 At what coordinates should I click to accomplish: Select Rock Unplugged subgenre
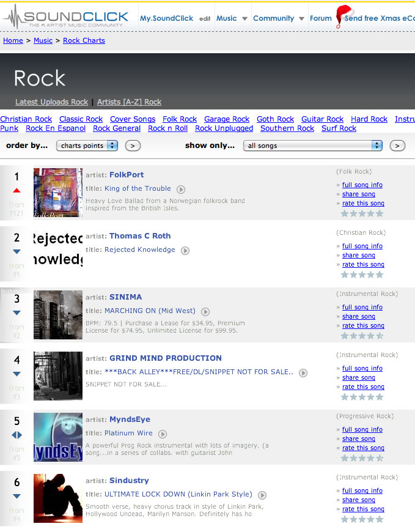[224, 128]
